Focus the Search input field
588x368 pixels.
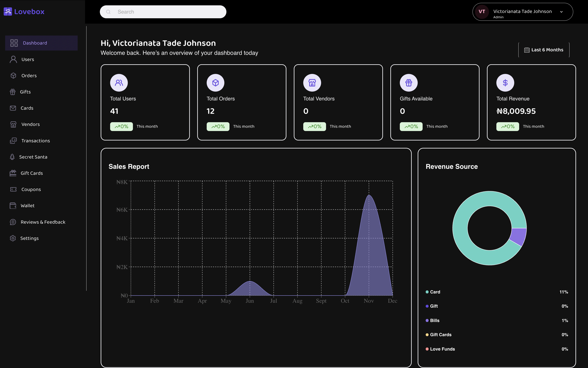tap(168, 12)
